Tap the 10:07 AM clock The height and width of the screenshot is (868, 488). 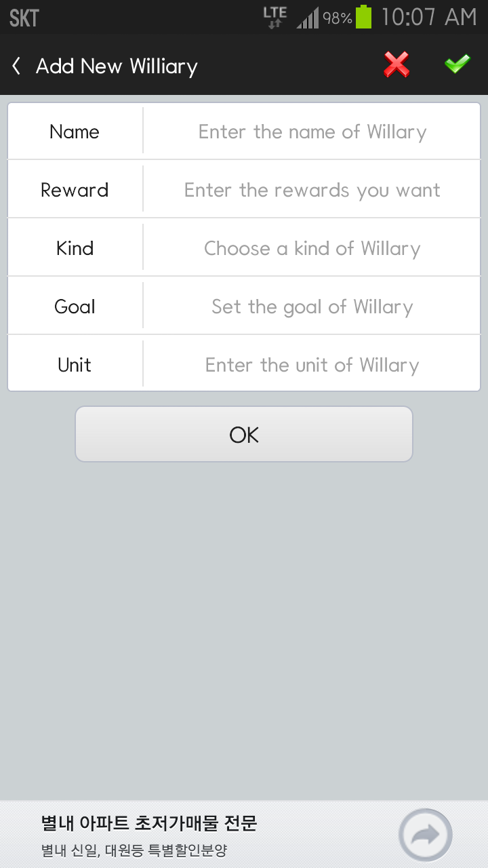point(429,18)
